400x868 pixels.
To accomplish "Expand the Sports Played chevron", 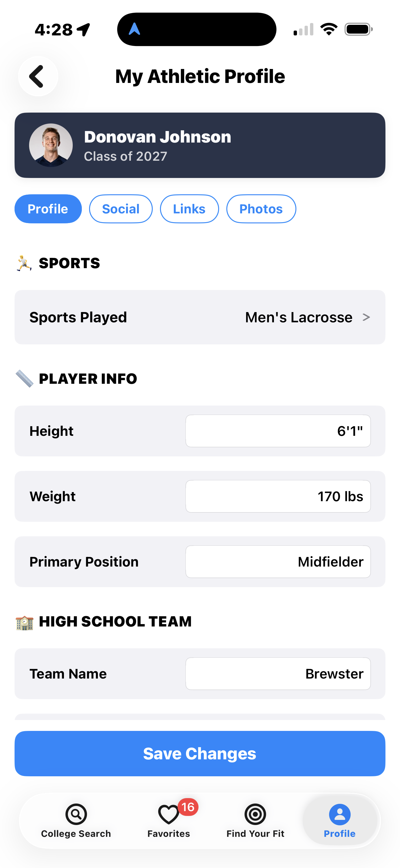I will pos(366,317).
